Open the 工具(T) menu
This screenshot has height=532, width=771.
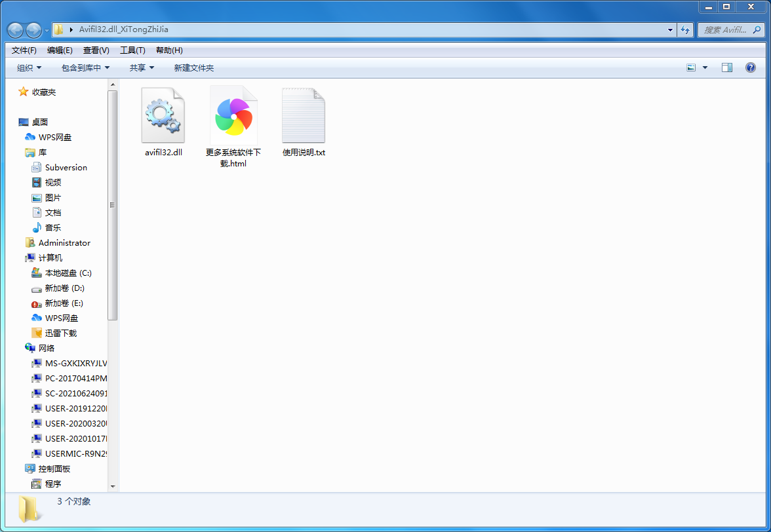pyautogui.click(x=132, y=50)
